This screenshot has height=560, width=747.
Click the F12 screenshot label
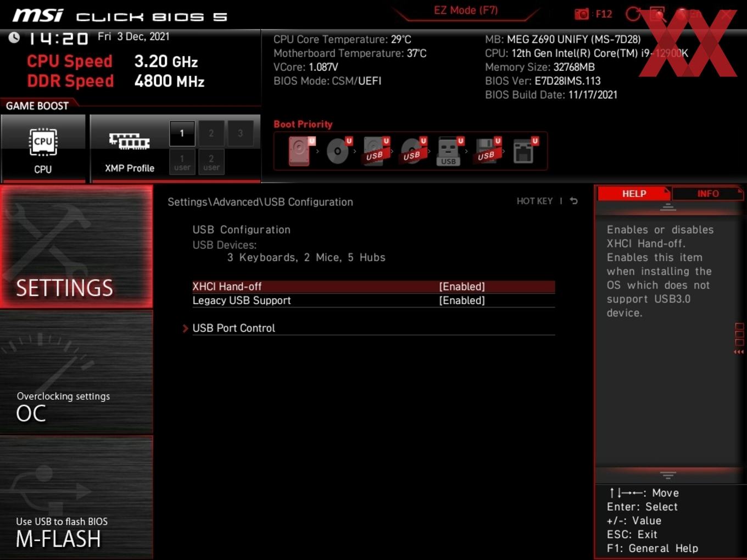click(x=604, y=14)
